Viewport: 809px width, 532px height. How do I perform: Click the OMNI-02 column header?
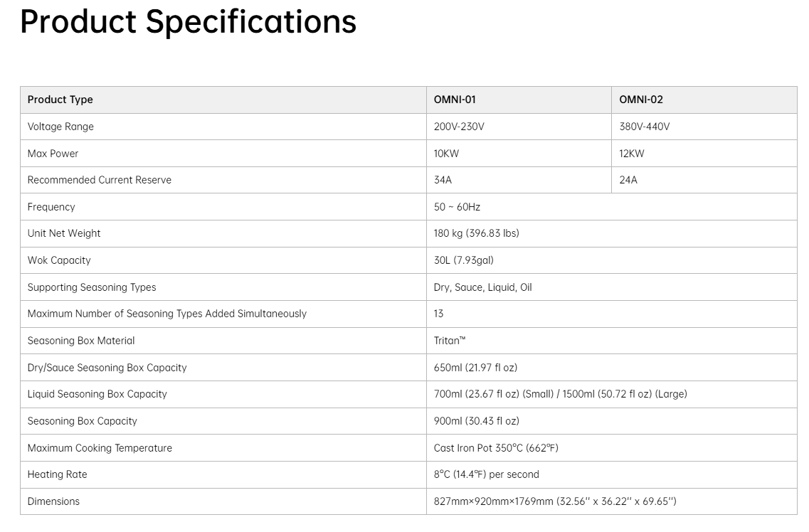(x=704, y=100)
